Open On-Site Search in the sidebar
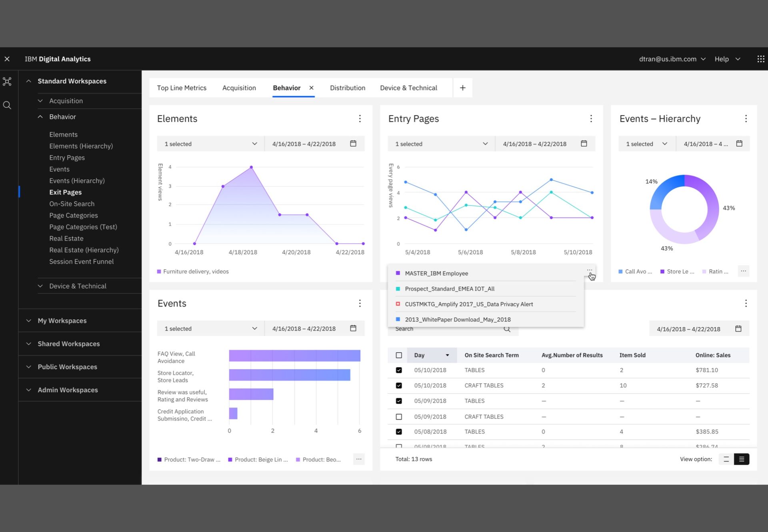Viewport: 768px width, 532px height. pyautogui.click(x=72, y=204)
